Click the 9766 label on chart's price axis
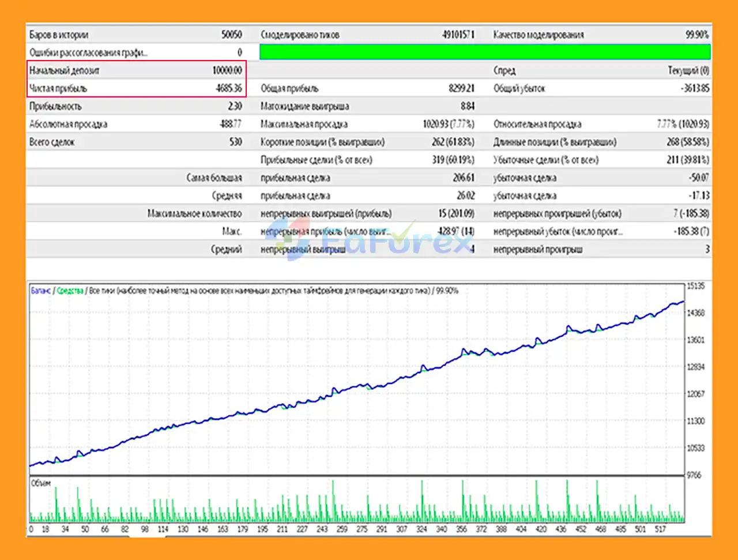Image resolution: width=738 pixels, height=560 pixels. coord(694,475)
